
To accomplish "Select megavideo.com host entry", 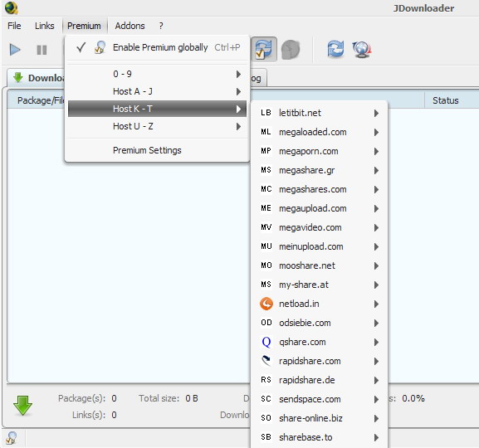I will point(319,227).
